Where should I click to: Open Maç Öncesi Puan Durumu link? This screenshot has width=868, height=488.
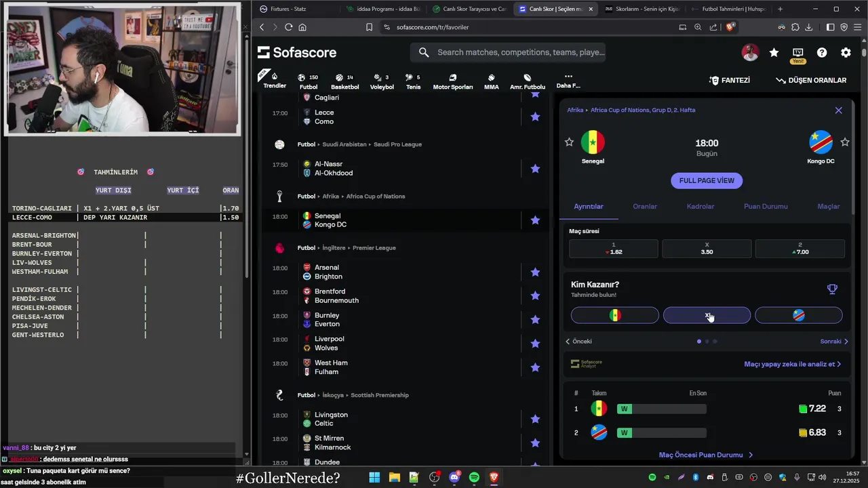tap(706, 455)
